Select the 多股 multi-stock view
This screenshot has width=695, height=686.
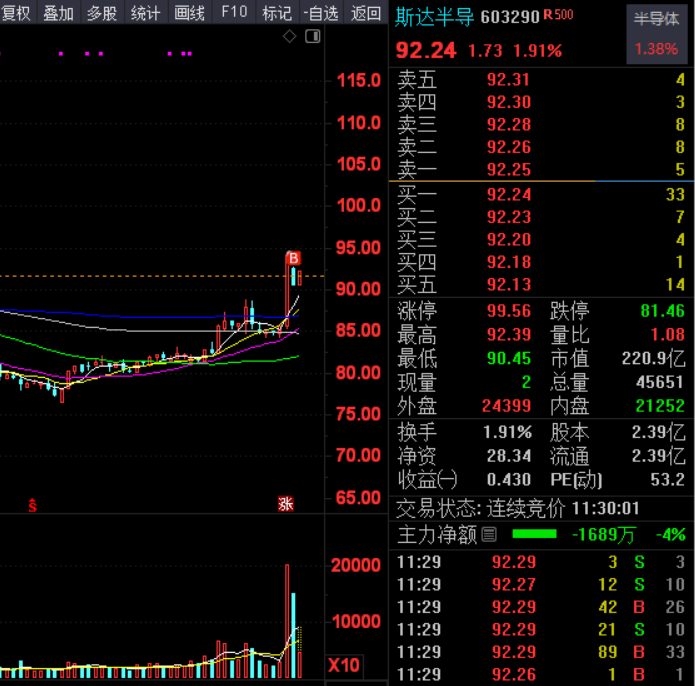pyautogui.click(x=102, y=12)
